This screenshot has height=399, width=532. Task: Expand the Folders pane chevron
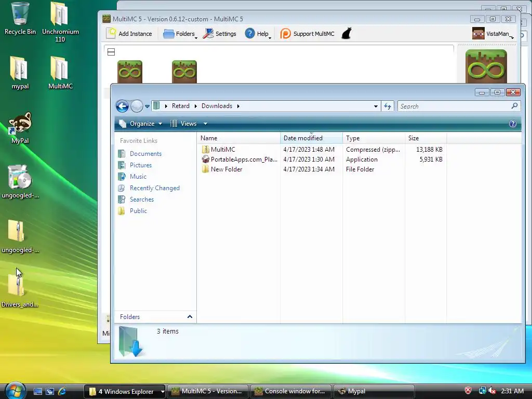point(190,316)
